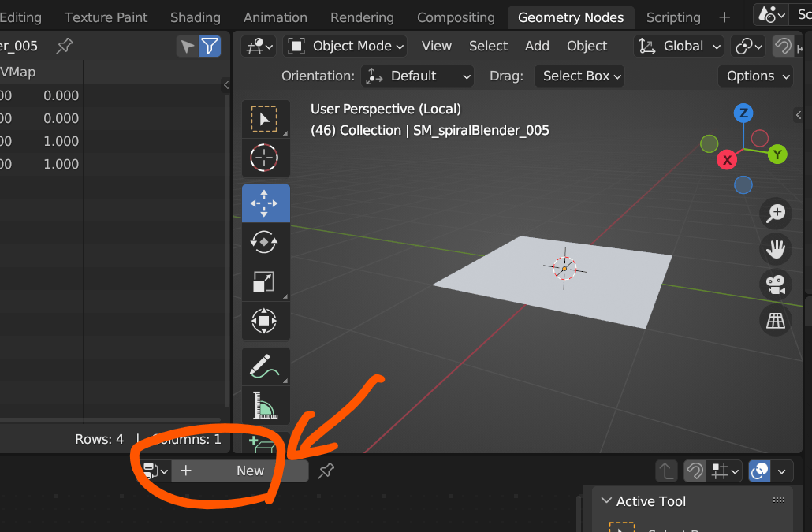
Task: Switch perspective/orthographic grid icon
Action: [x=776, y=320]
